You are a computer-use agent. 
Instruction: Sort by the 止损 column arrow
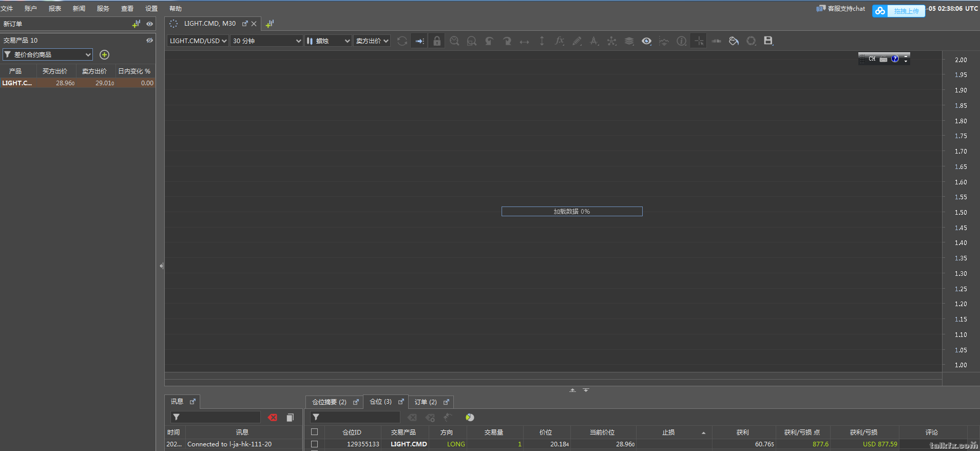(703, 433)
